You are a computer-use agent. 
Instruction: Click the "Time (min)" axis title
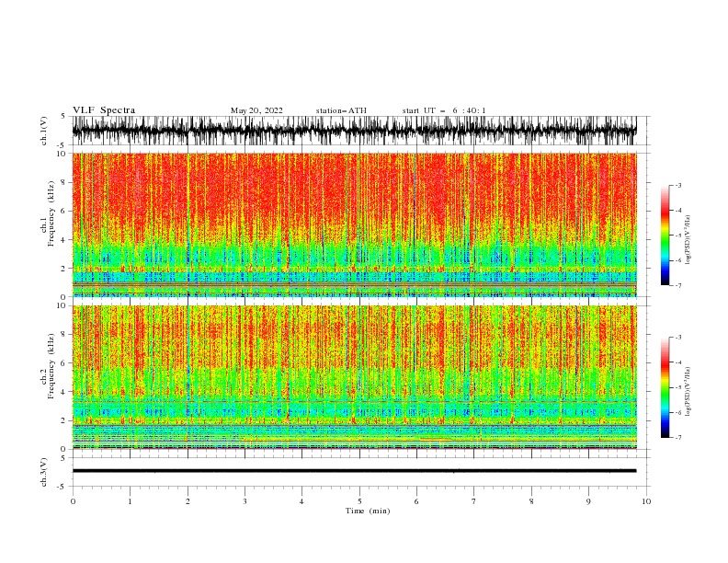tap(368, 511)
